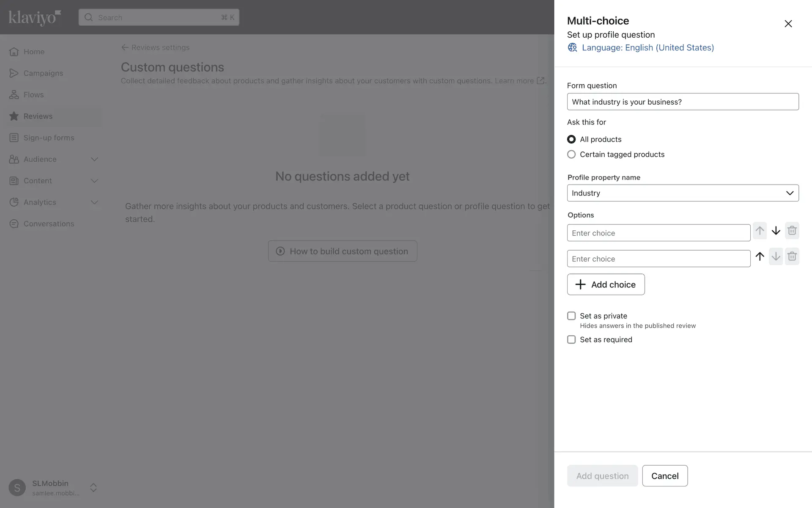This screenshot has height=508, width=812.
Task: Go to Flows in the sidebar
Action: [x=33, y=95]
